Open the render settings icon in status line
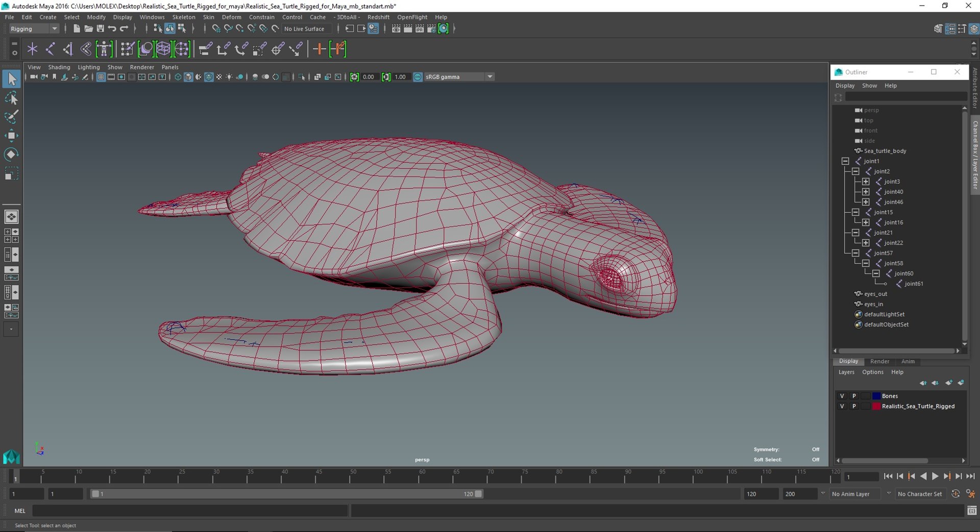 tap(431, 29)
